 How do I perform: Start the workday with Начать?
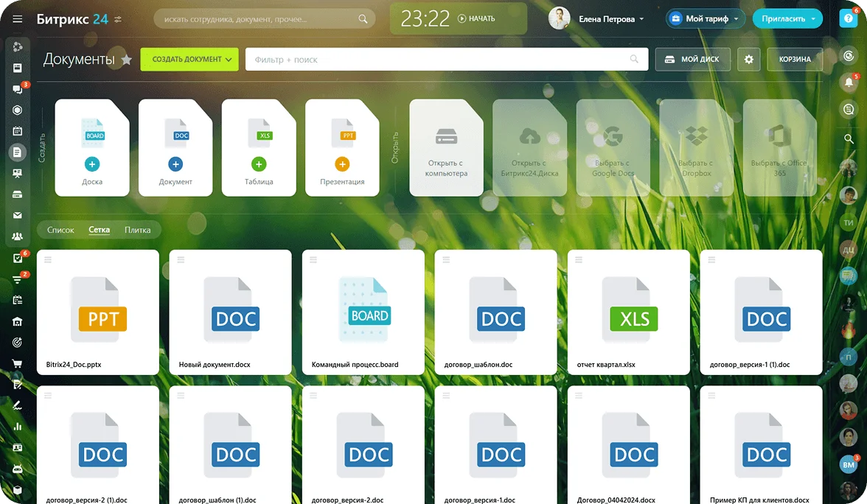click(x=476, y=19)
